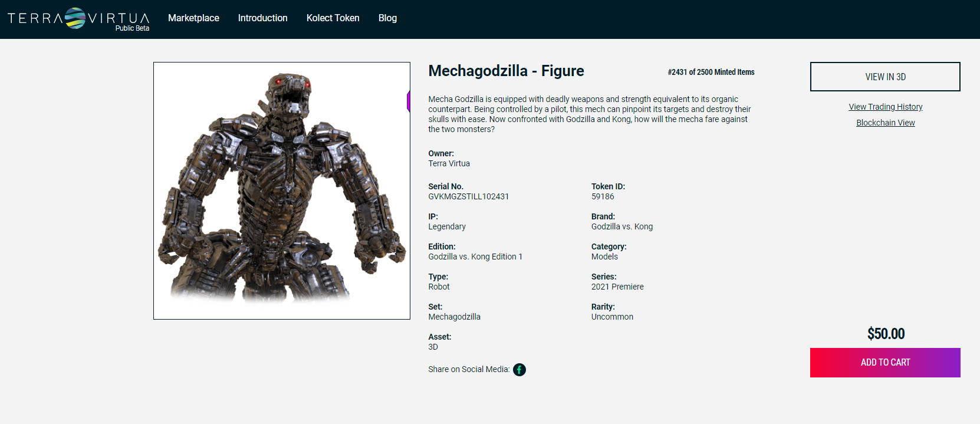Click the Share on Social Media label
The height and width of the screenshot is (424, 980).
coord(469,369)
